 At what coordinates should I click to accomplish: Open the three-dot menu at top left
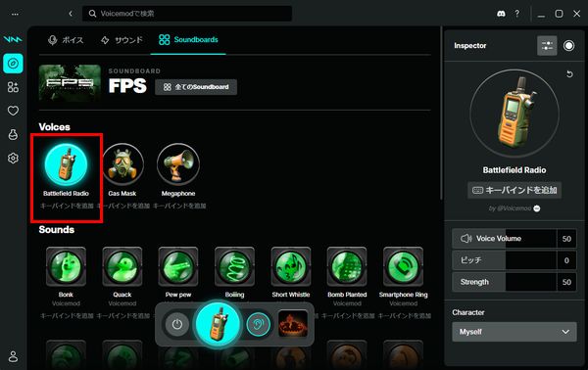coord(15,15)
